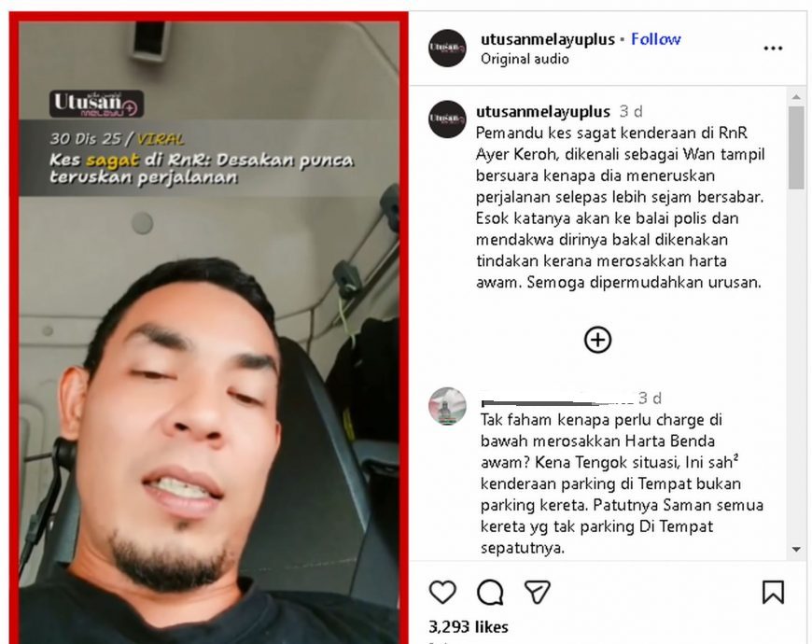View the 3,293 likes list
812x644 pixels.
tap(469, 627)
